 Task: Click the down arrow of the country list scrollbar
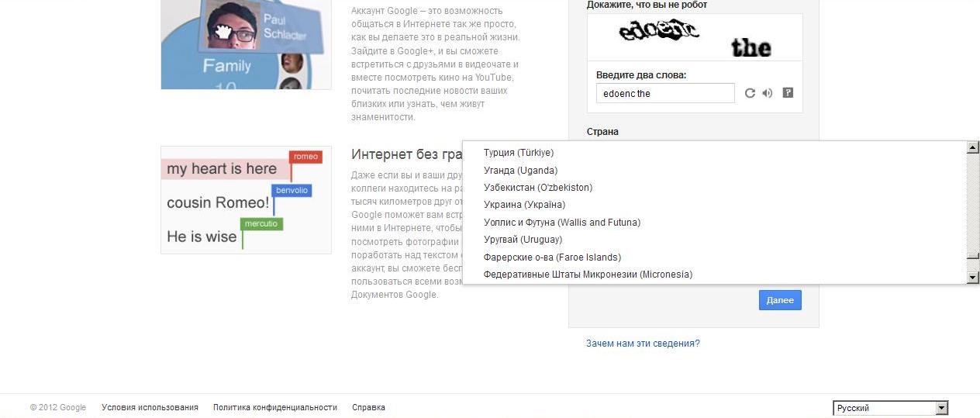pyautogui.click(x=973, y=278)
